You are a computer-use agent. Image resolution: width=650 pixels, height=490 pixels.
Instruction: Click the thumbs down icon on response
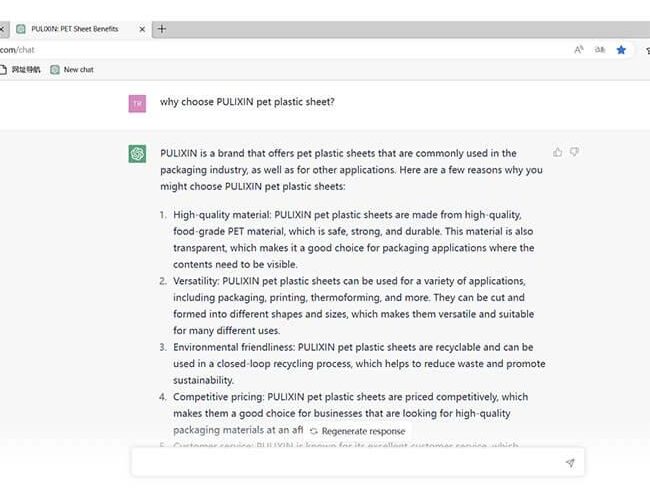click(x=574, y=152)
